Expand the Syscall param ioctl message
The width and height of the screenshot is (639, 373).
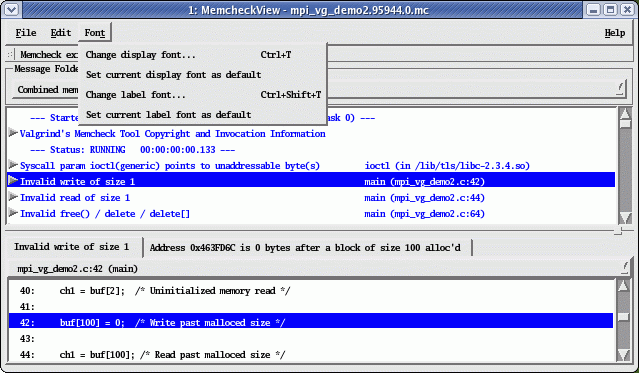tap(13, 165)
